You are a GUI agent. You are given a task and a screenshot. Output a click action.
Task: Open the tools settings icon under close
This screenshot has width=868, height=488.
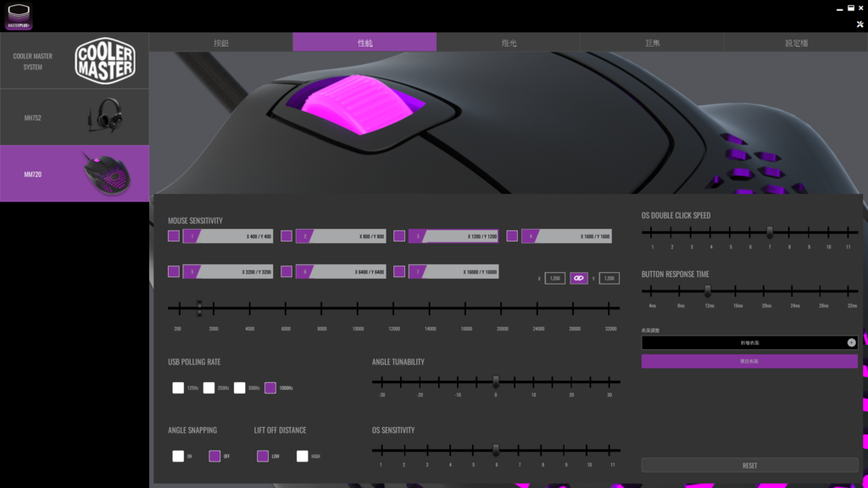tap(860, 25)
